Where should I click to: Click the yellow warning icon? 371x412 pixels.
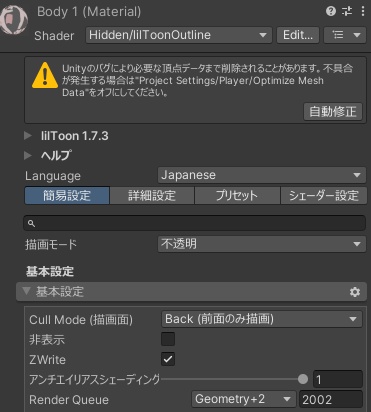45,75
